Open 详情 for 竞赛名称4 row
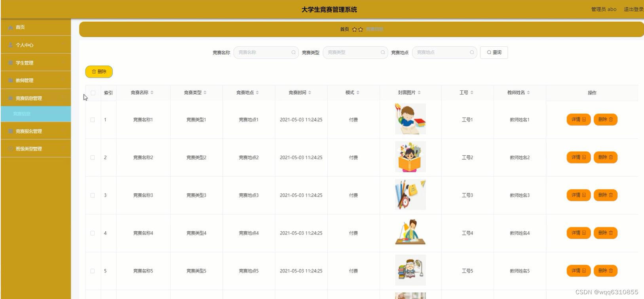 point(579,233)
